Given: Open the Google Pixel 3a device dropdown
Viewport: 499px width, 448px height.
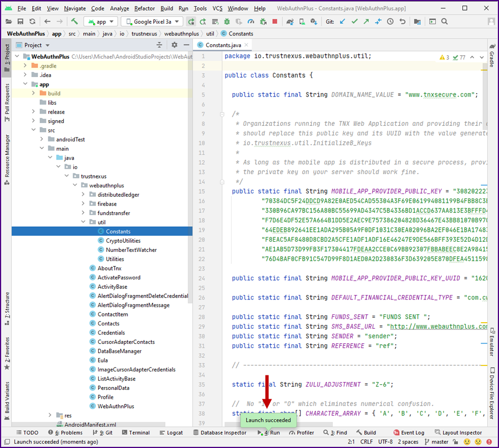Looking at the screenshot, I should tap(152, 22).
